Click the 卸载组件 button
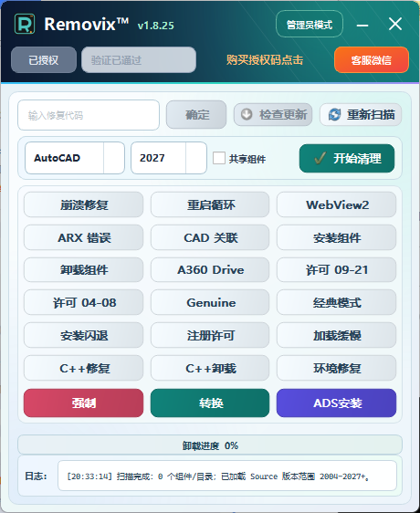Image resolution: width=420 pixels, height=513 pixels. point(83,270)
